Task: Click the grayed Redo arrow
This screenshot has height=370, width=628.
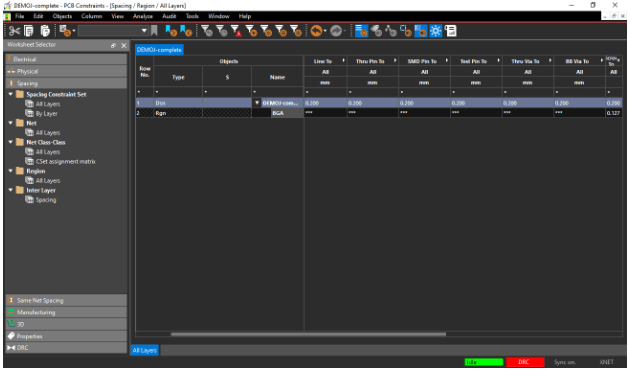Action: pos(336,31)
